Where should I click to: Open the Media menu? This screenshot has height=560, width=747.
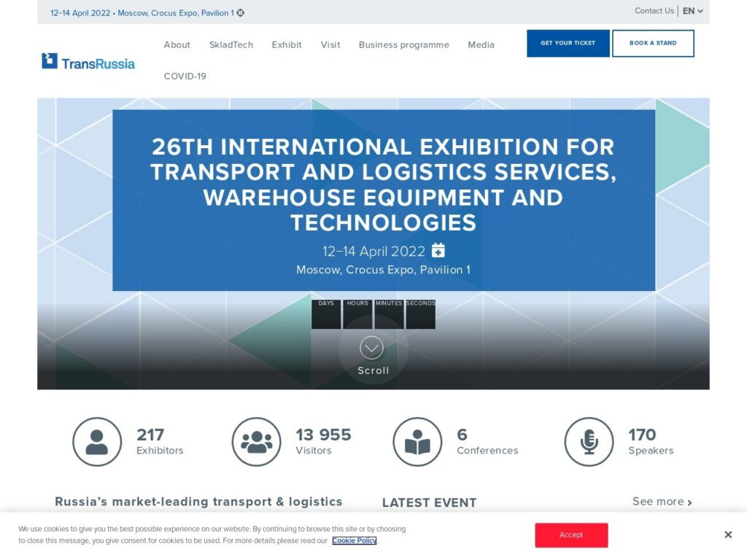pos(481,44)
